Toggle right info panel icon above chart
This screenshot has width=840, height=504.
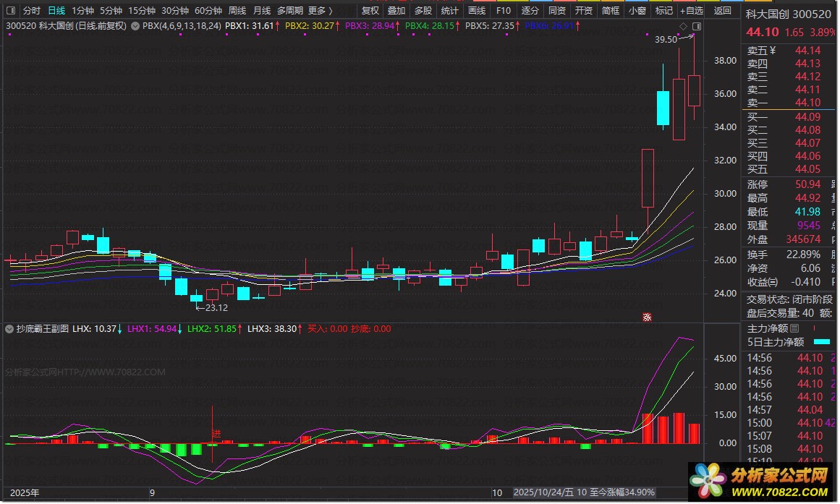pyautogui.click(x=697, y=26)
